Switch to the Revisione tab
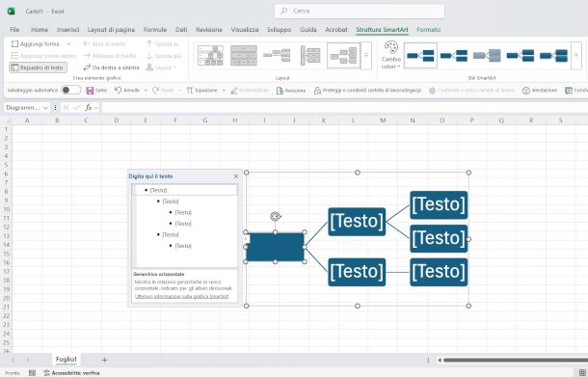The image size is (588, 377). tap(209, 30)
